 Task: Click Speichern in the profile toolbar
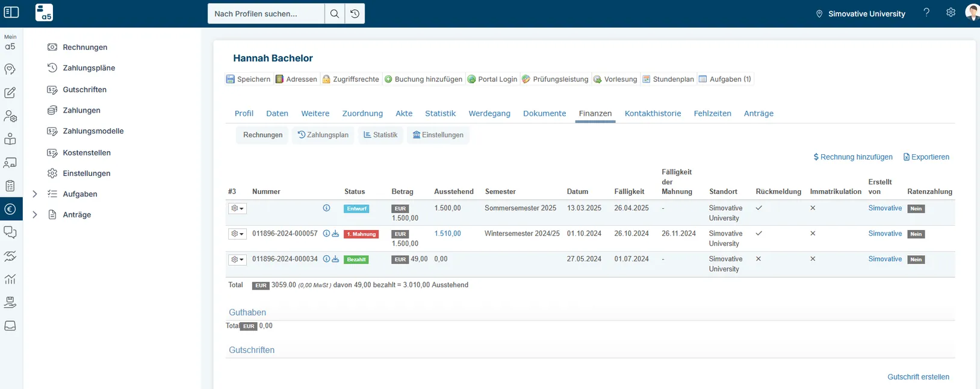pyautogui.click(x=248, y=79)
